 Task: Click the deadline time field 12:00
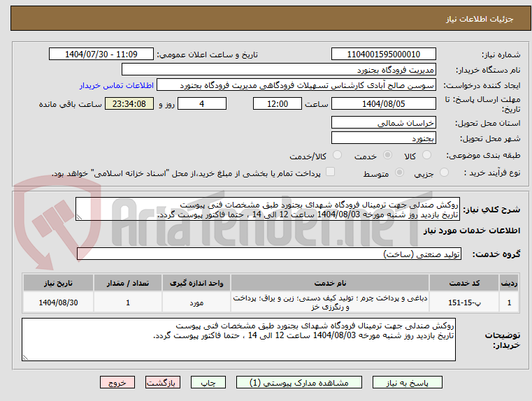coord(278,103)
